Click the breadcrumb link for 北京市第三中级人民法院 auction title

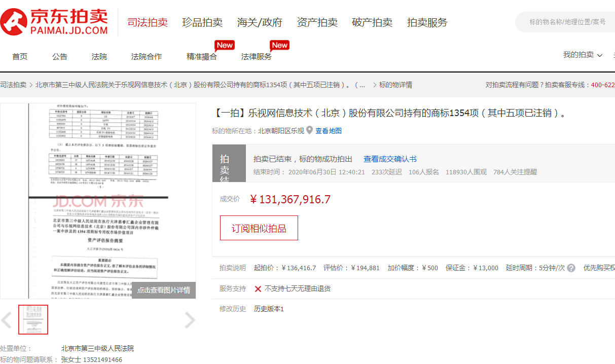point(200,85)
